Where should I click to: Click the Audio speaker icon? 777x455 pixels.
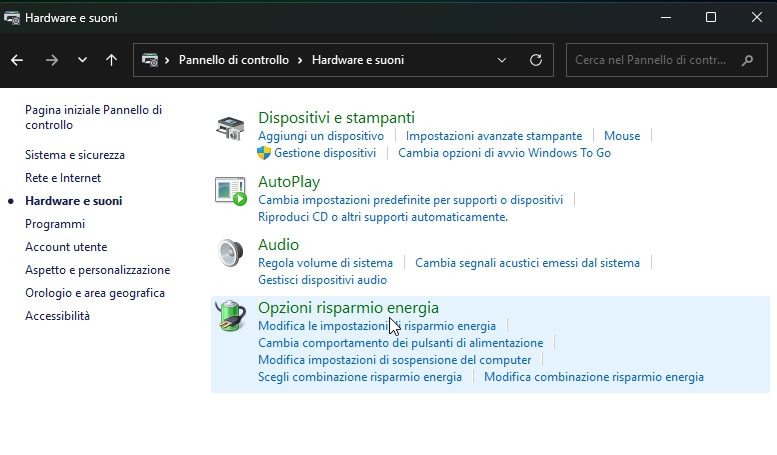click(x=230, y=253)
